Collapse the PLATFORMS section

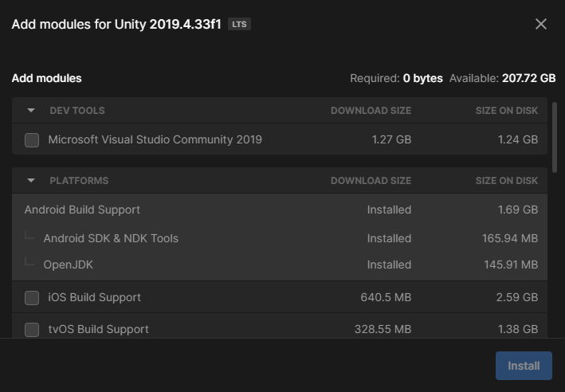click(x=31, y=180)
